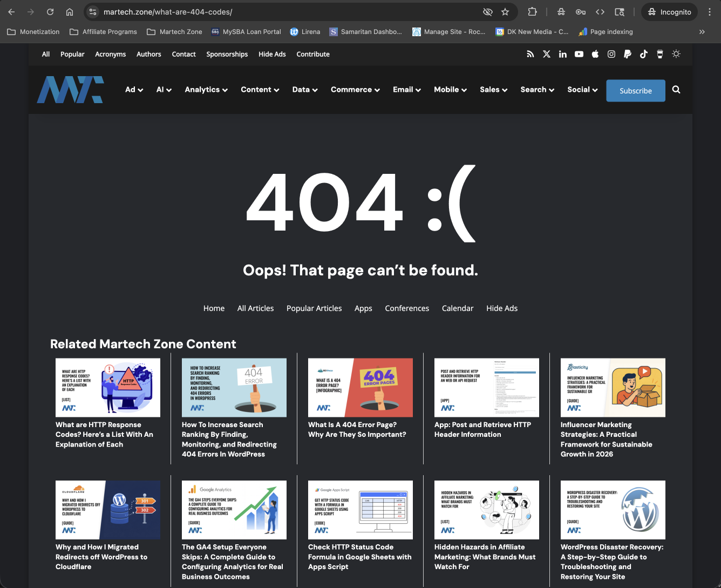Expand the Social navigation dropdown
Viewport: 721px width, 588px height.
tap(582, 90)
